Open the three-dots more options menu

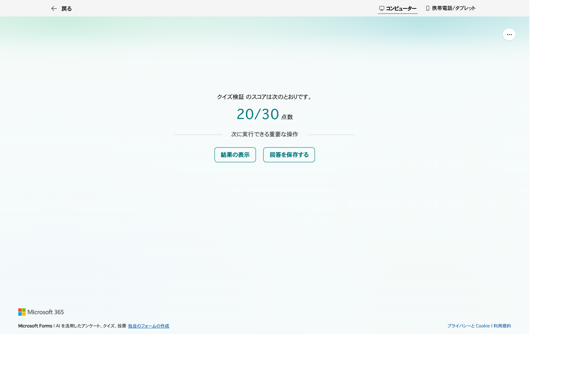click(509, 34)
